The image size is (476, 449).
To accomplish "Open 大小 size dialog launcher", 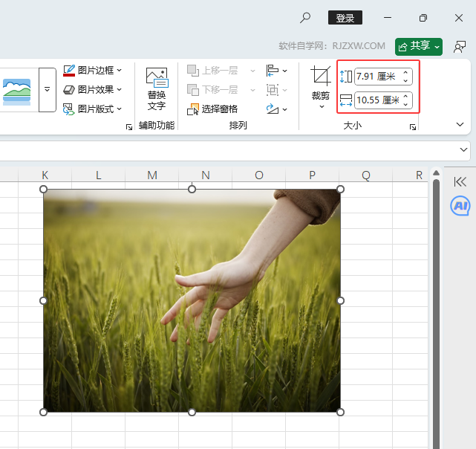I will click(x=413, y=127).
